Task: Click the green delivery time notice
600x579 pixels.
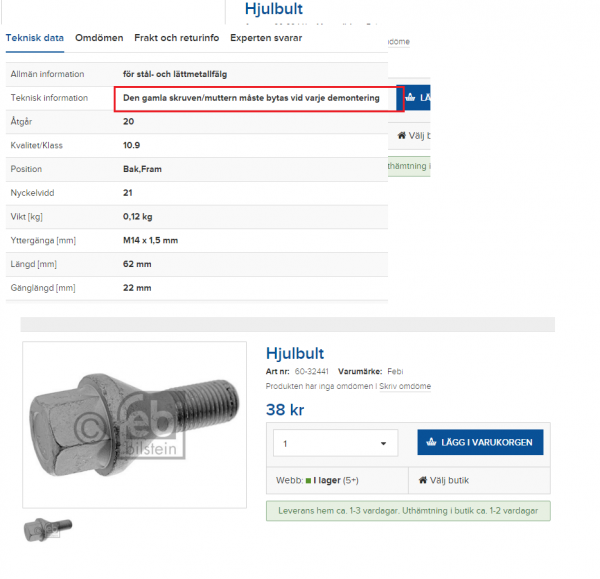Action: [x=407, y=511]
